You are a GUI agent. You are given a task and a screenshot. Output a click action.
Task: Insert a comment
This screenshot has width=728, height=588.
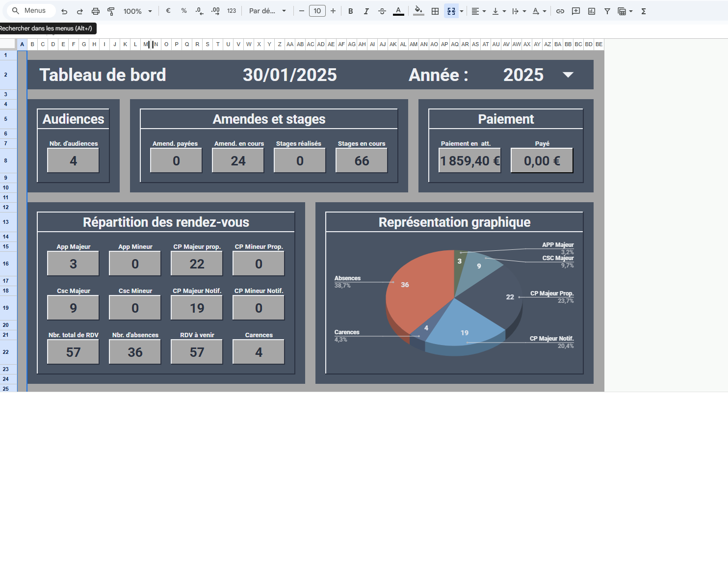pos(576,11)
